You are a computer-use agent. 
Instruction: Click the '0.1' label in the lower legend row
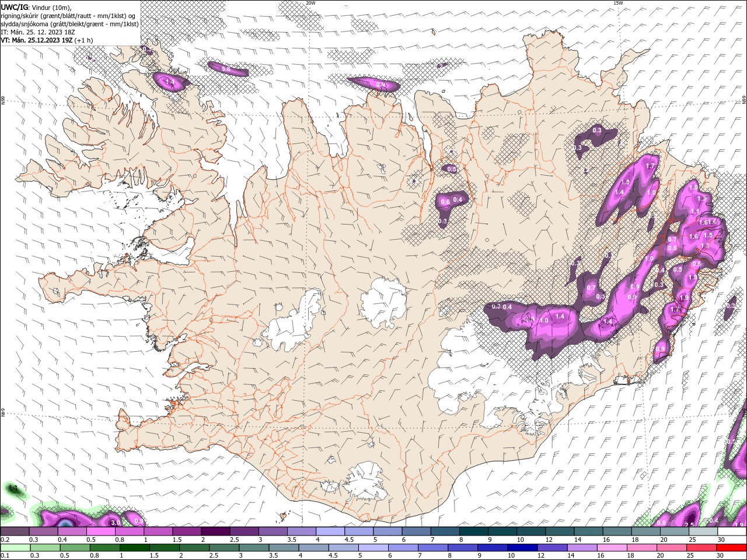(x=5, y=556)
